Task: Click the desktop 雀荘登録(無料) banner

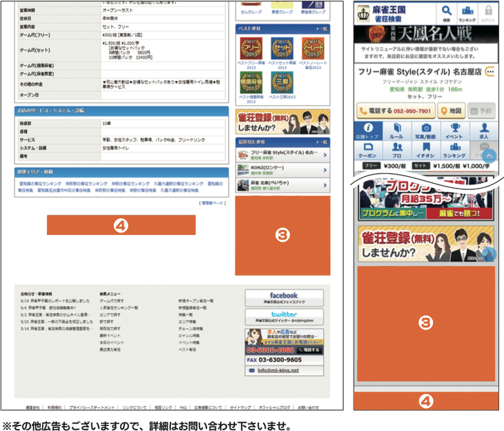Action: (282, 122)
